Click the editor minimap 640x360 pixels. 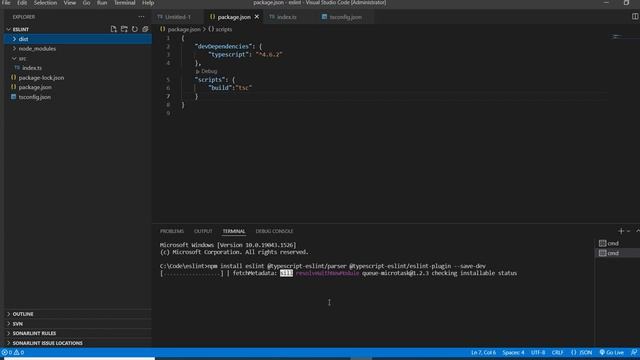tap(624, 37)
